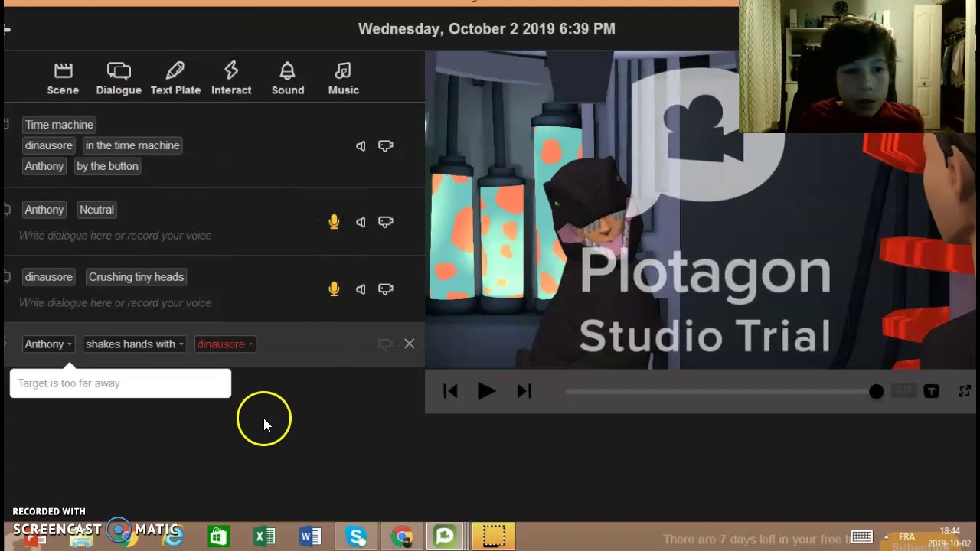Click camera icon on shakes hands interaction row

(385, 344)
